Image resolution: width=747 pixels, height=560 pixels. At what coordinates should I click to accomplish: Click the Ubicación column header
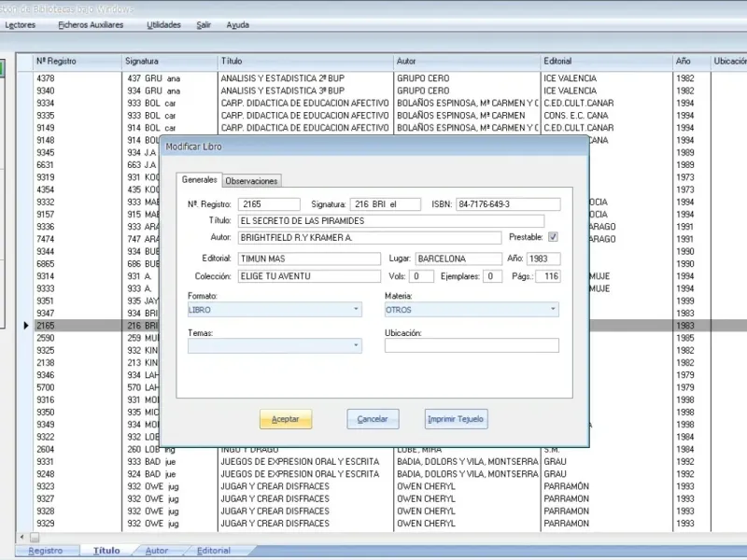pos(729,61)
